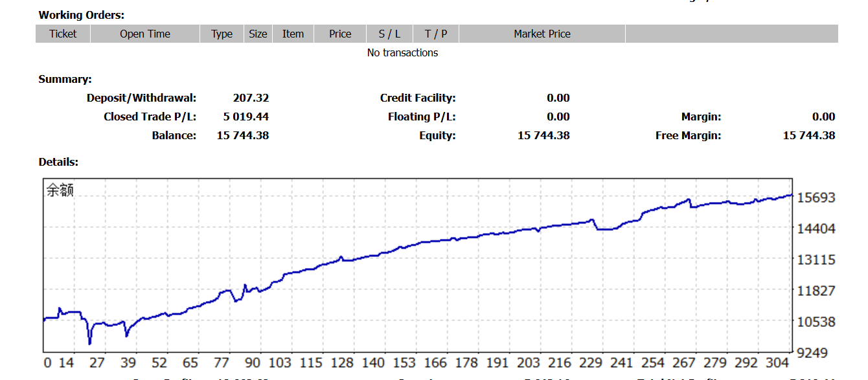Click the 'Credit Facility:' label
The width and height of the screenshot is (868, 380).
coord(418,98)
